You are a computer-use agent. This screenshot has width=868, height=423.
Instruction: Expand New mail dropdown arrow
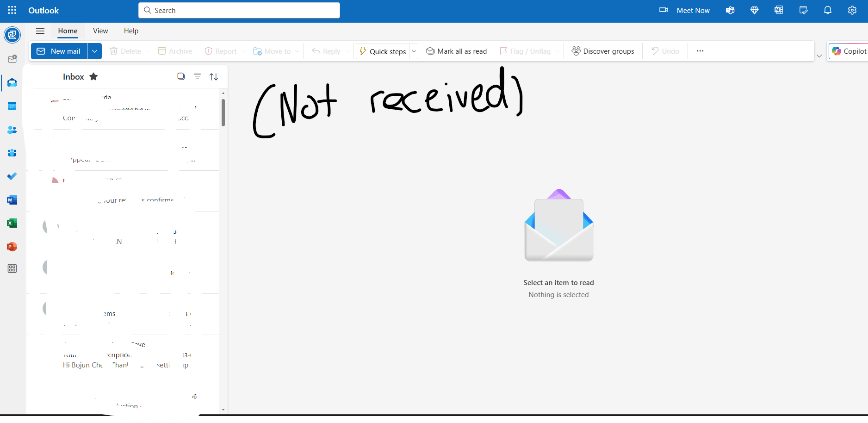tap(94, 51)
